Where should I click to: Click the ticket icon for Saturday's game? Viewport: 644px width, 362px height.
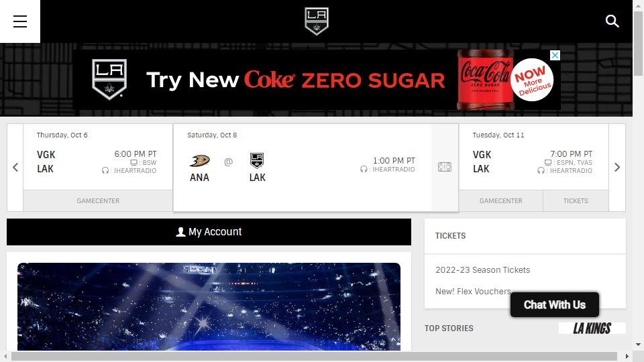tap(445, 167)
